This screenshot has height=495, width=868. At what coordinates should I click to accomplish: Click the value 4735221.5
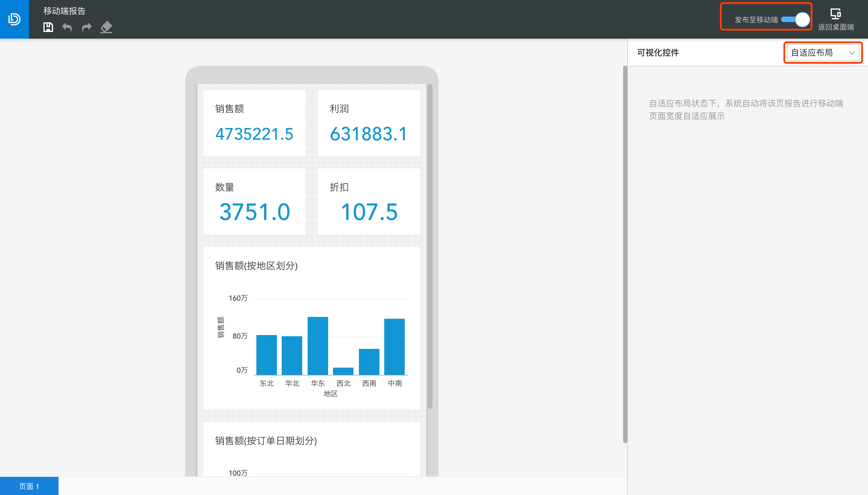(255, 134)
